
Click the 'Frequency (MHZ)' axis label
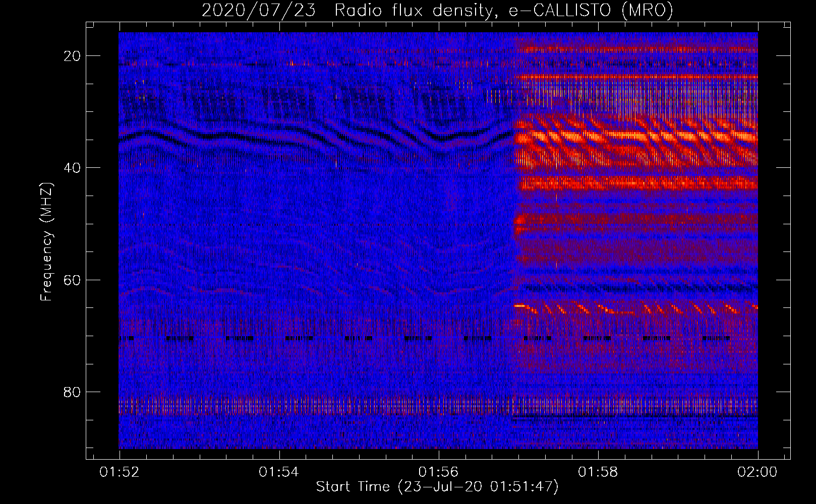(46, 241)
